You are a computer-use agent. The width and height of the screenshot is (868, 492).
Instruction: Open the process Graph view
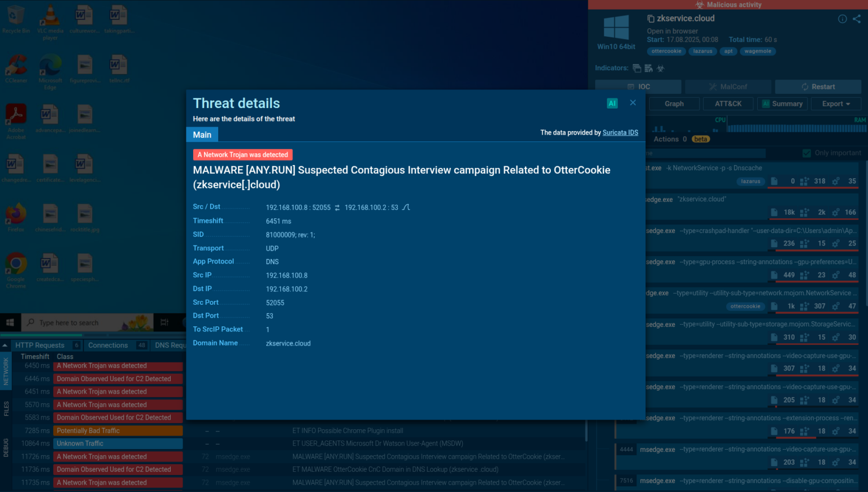point(674,104)
